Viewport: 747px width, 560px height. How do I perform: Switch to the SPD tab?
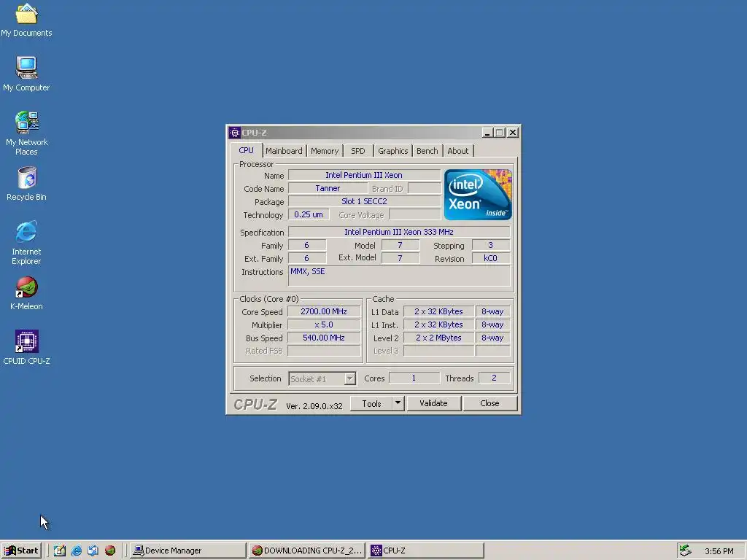pyautogui.click(x=357, y=151)
